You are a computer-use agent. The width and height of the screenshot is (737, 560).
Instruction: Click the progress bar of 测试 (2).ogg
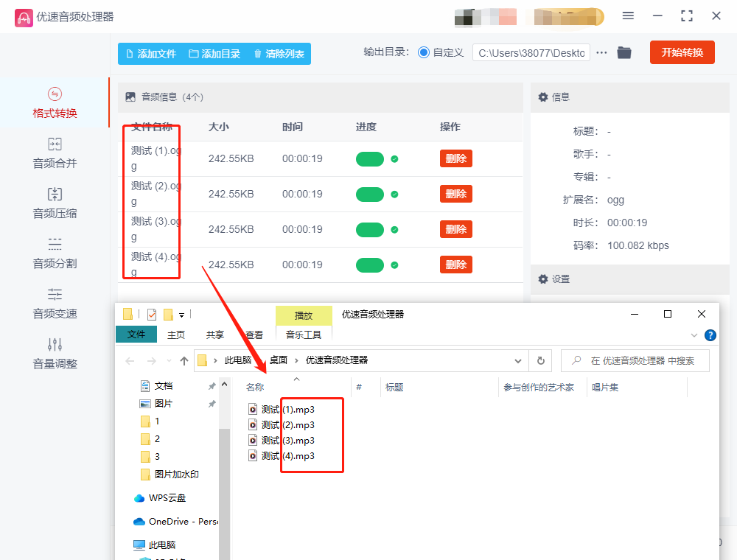[370, 194]
